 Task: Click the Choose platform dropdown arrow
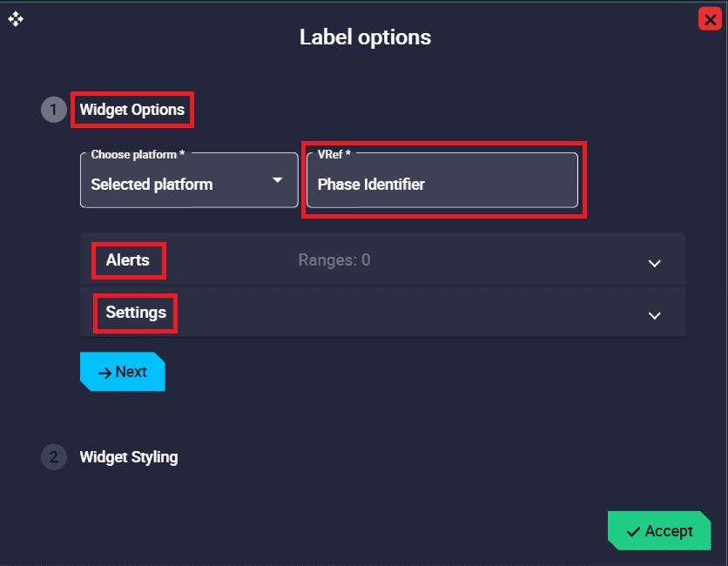coord(278,180)
